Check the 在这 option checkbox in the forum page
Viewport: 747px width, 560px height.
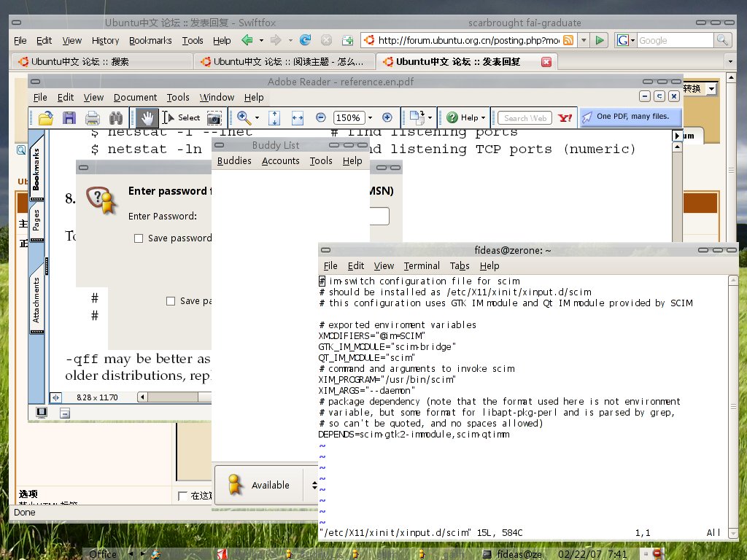[182, 496]
